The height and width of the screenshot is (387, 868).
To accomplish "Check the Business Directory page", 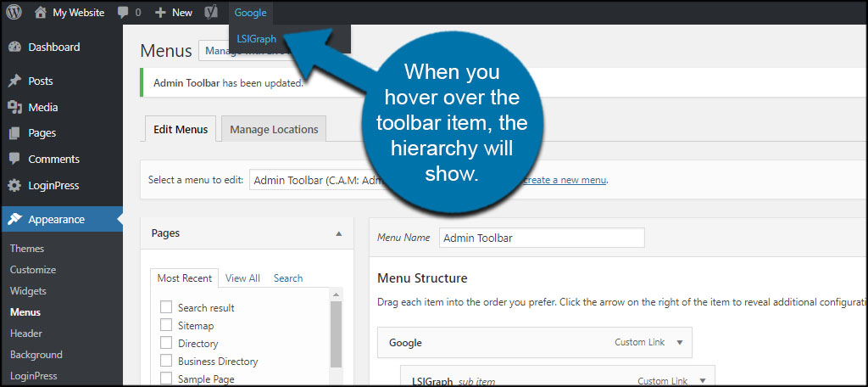I will click(x=166, y=361).
